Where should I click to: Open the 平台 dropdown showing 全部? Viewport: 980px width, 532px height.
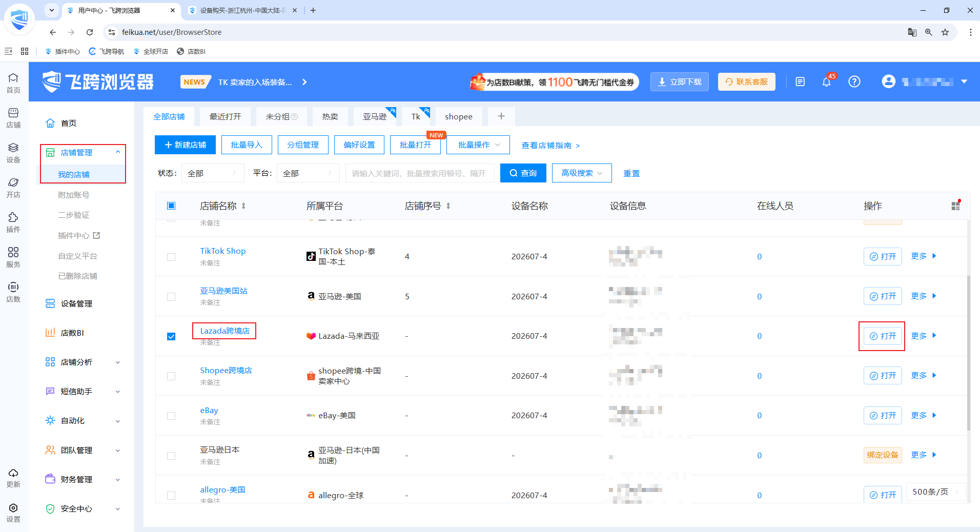(308, 173)
